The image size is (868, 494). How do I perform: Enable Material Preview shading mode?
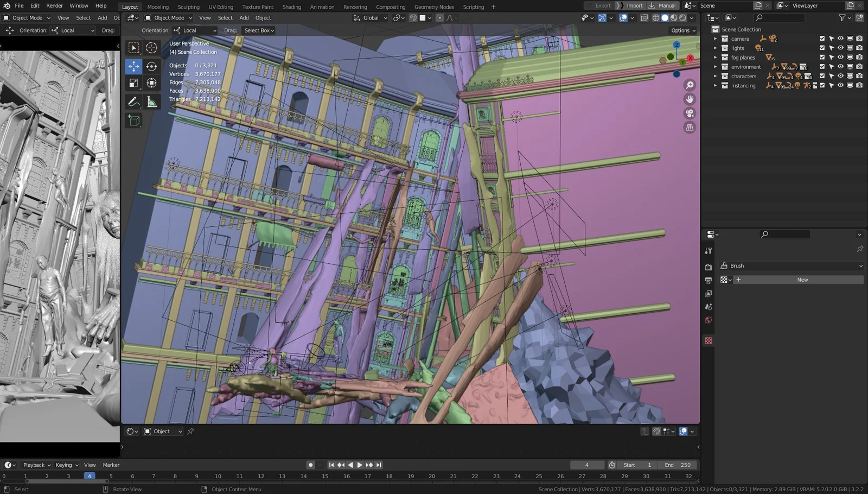[x=673, y=18]
